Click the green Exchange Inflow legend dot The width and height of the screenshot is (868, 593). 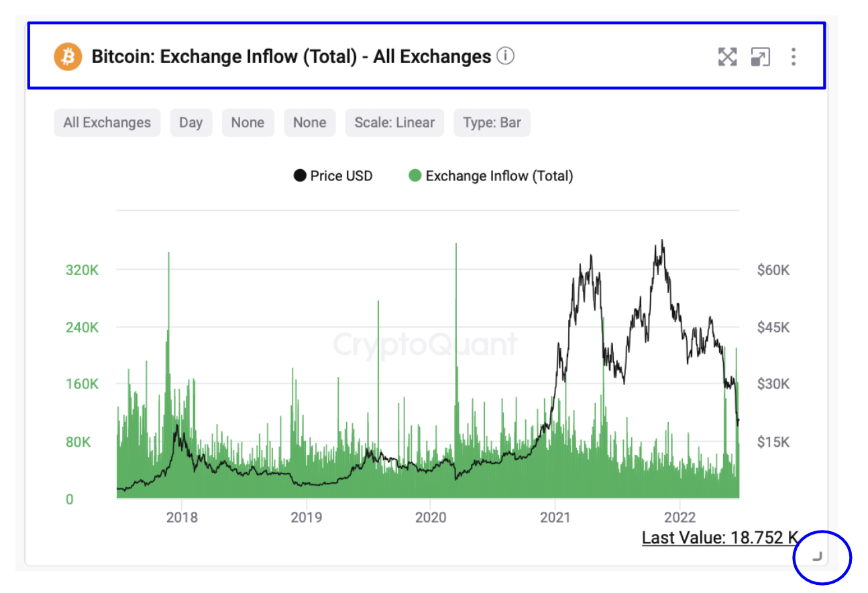(415, 176)
